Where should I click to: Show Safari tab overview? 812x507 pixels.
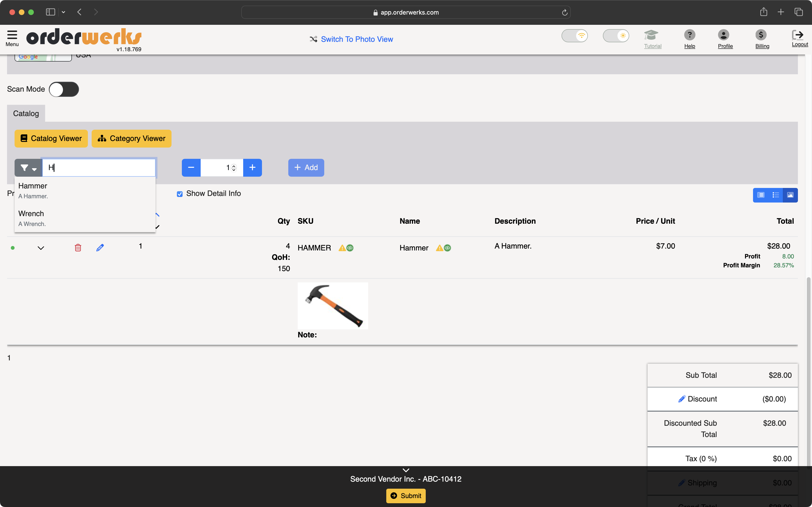(x=799, y=12)
